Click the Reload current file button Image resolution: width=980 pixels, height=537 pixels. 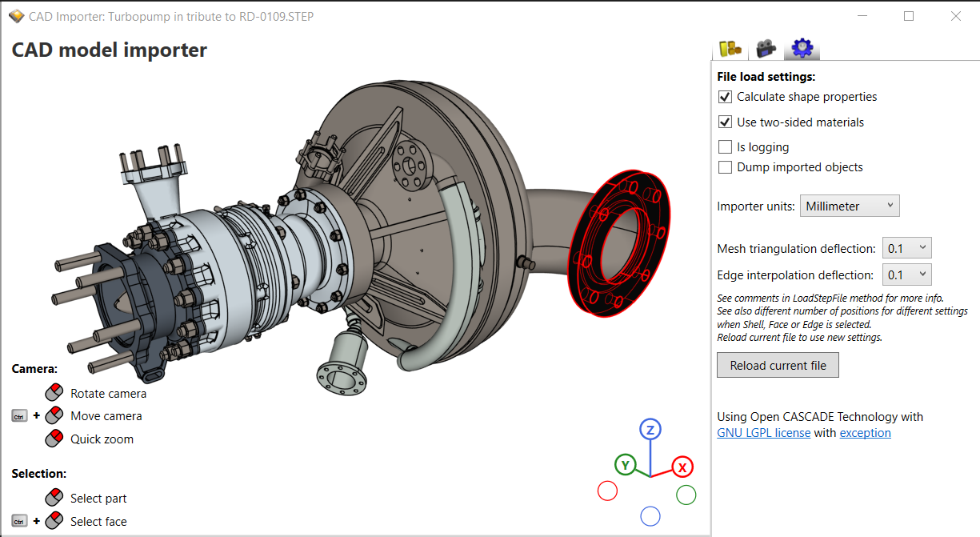778,366
